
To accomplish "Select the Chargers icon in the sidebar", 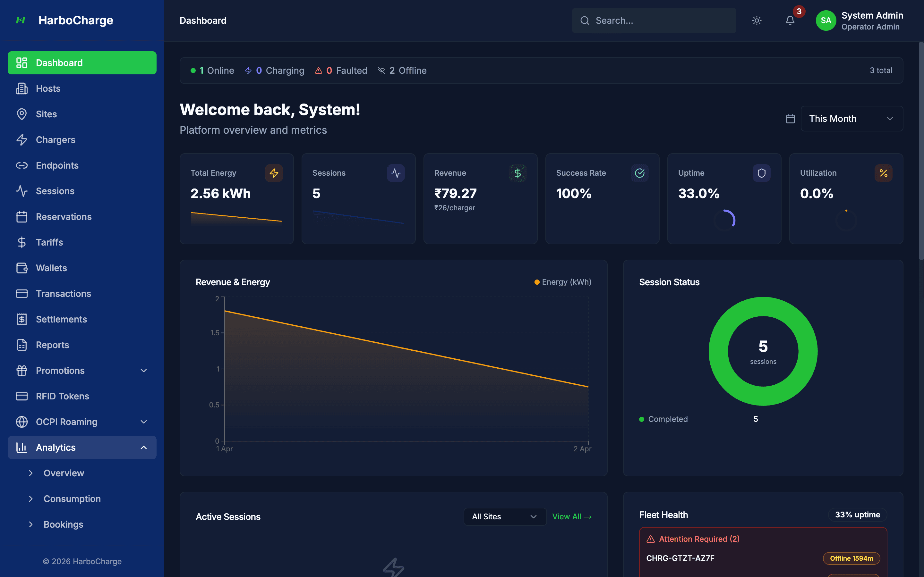I will coord(22,140).
